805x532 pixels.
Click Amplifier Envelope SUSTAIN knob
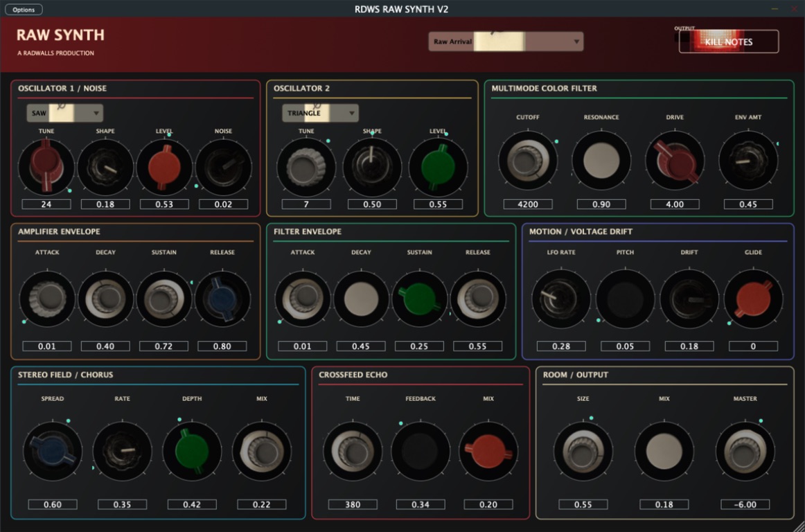pos(163,299)
